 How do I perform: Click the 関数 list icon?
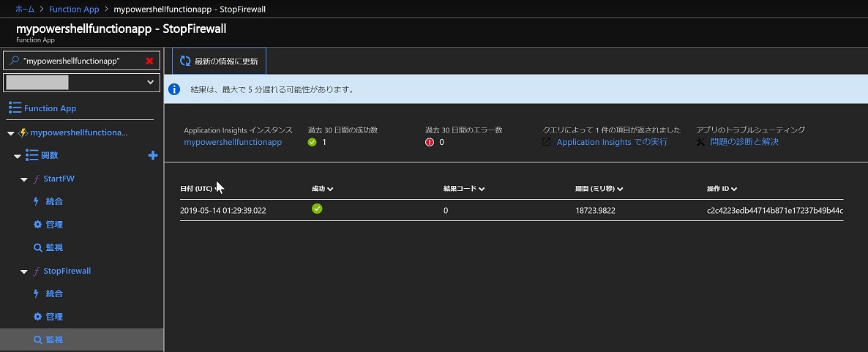click(x=31, y=156)
